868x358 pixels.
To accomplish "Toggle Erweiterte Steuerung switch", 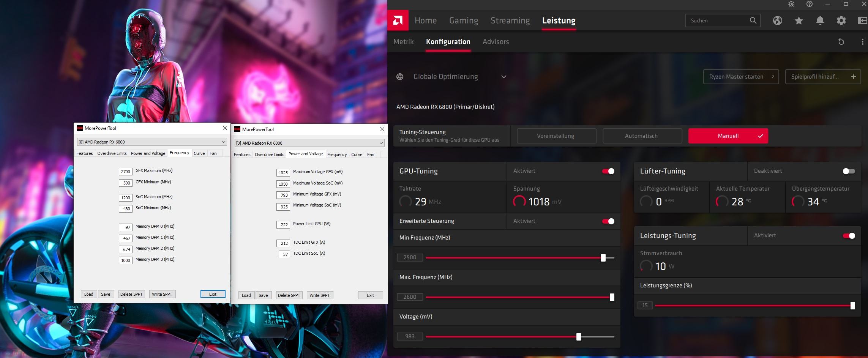I will click(x=608, y=221).
